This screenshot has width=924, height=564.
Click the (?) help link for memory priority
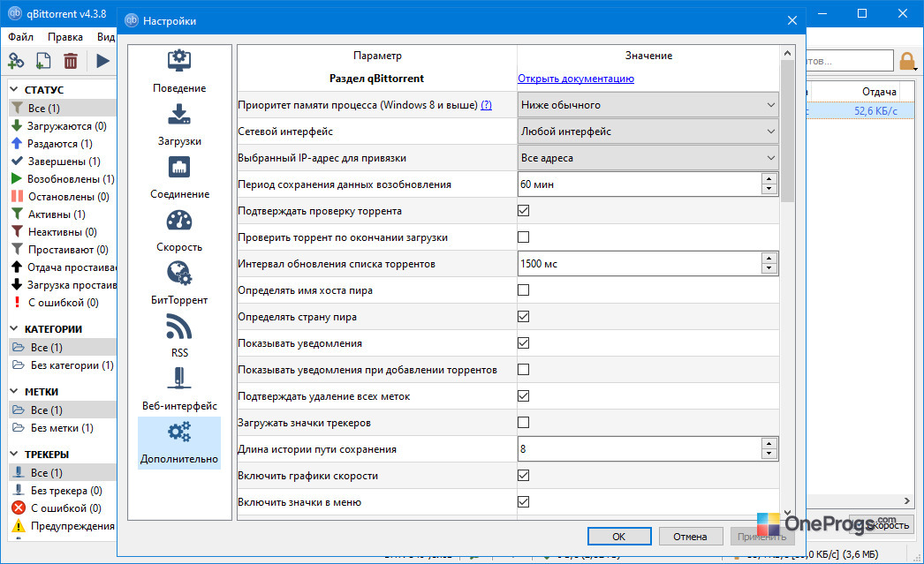[x=486, y=105]
